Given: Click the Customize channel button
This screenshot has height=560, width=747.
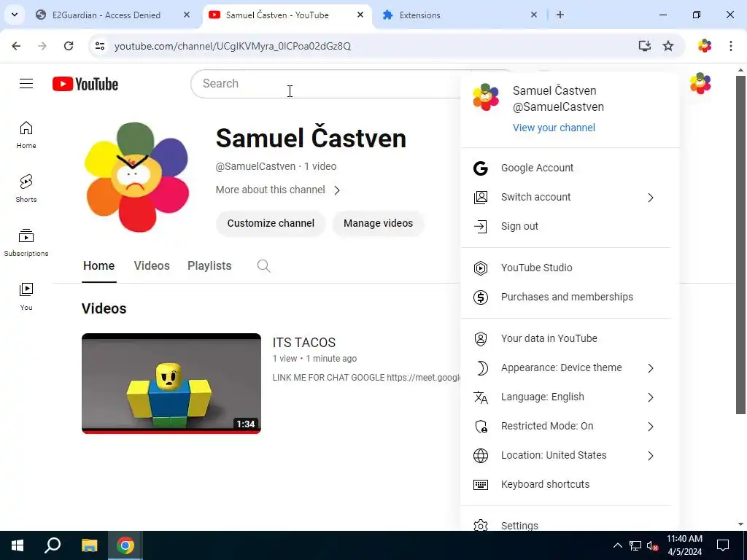Looking at the screenshot, I should (271, 223).
